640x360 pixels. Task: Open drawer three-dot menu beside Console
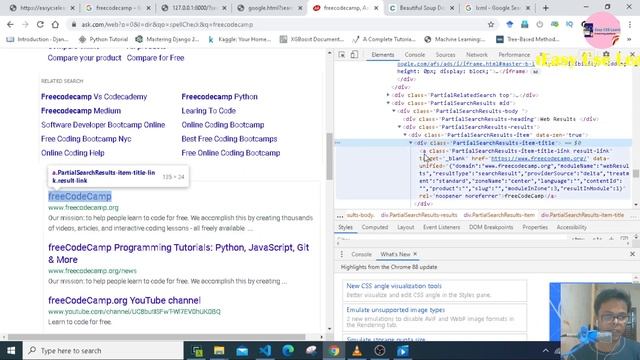click(x=342, y=254)
